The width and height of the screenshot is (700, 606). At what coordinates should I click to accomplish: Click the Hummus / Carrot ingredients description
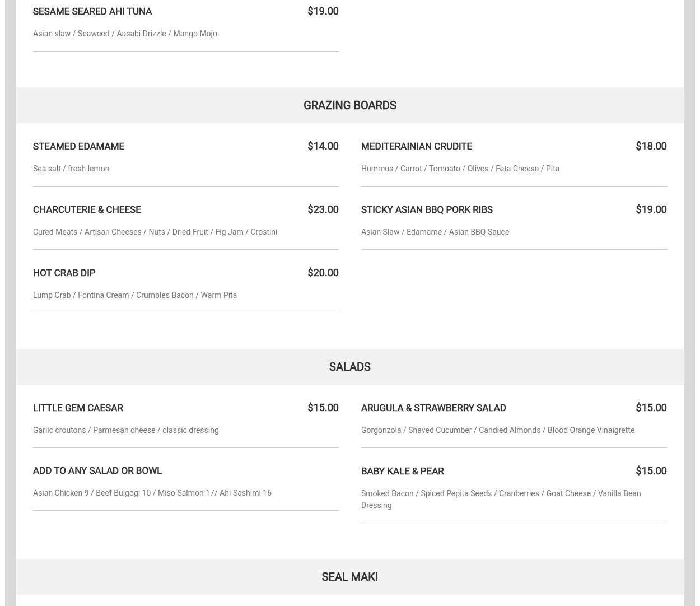tap(460, 169)
